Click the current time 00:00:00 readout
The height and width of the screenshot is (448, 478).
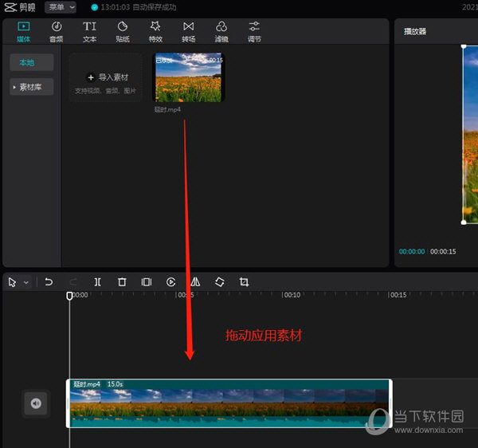(412, 252)
